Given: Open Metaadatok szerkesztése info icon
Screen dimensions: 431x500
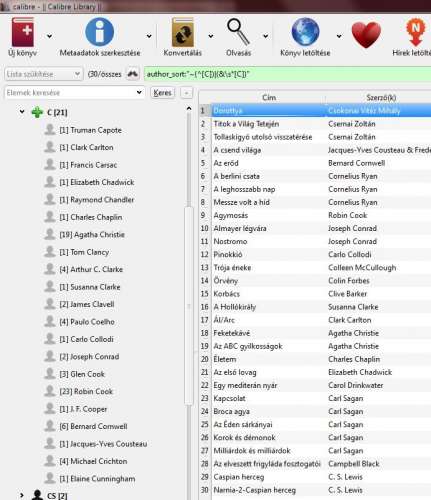Looking at the screenshot, I should pyautogui.click(x=99, y=32).
